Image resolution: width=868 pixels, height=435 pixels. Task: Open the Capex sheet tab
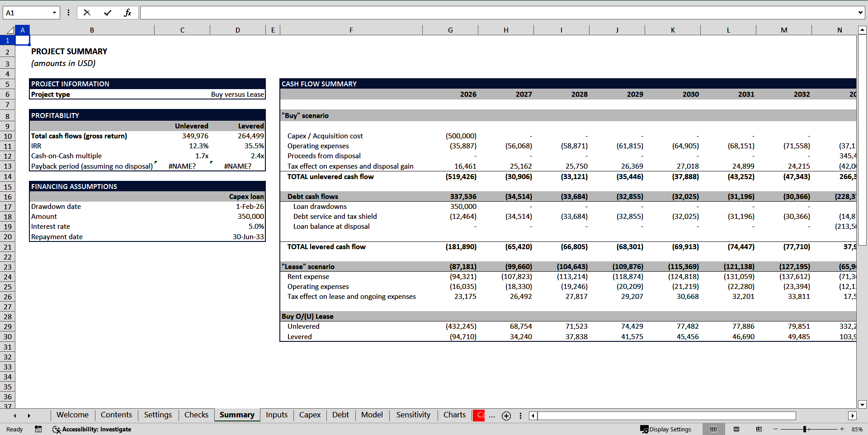[x=310, y=415]
